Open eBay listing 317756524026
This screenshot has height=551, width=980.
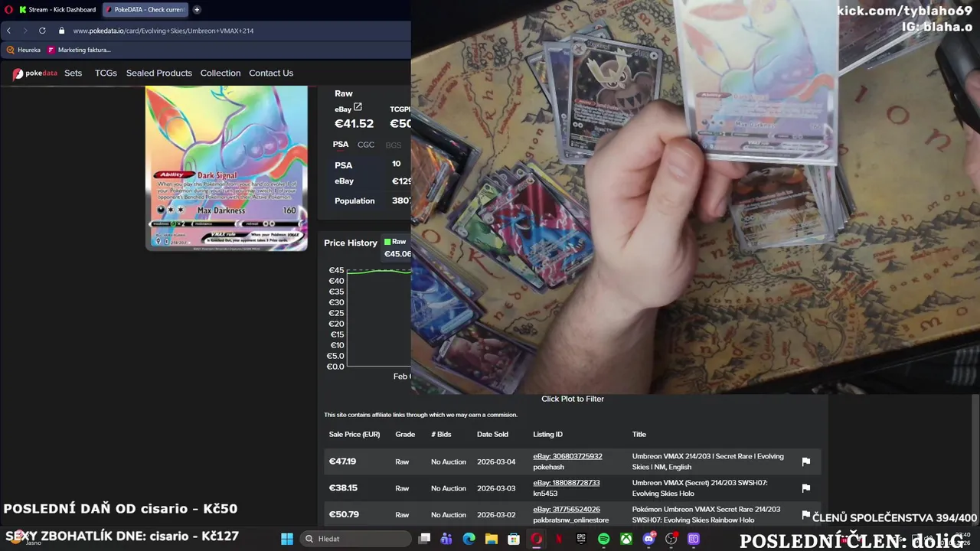567,510
